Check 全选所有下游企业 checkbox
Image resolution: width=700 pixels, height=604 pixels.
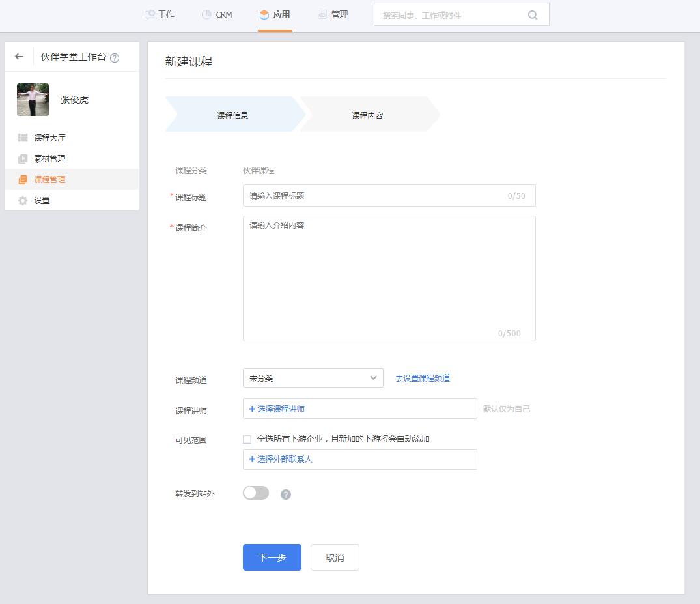247,439
